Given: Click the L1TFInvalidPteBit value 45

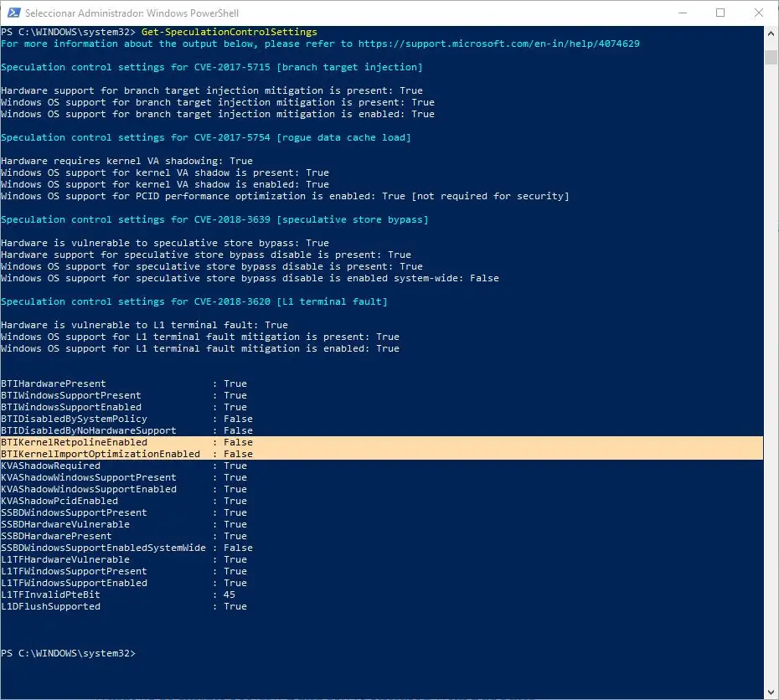Looking at the screenshot, I should (229, 594).
